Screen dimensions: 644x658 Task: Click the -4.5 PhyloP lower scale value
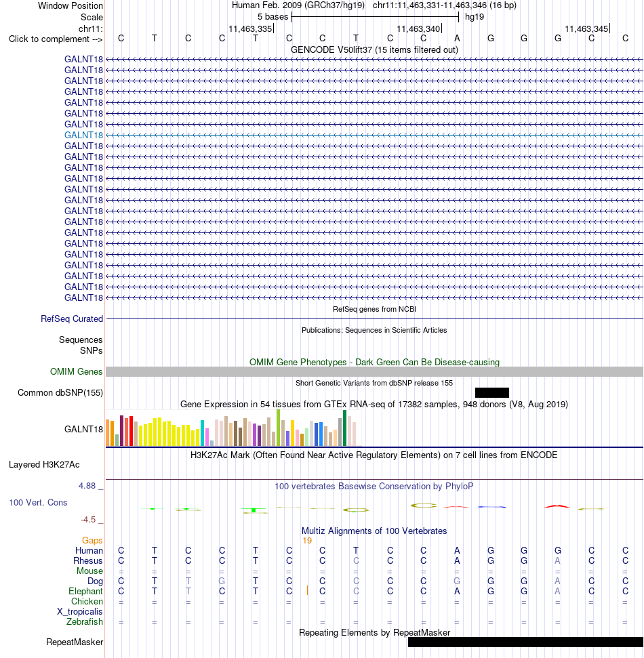pyautogui.click(x=89, y=520)
